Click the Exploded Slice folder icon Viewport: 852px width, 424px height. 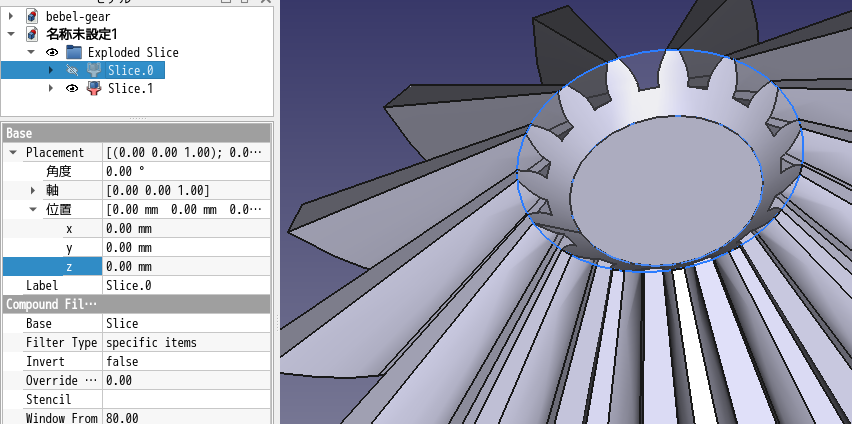point(74,52)
